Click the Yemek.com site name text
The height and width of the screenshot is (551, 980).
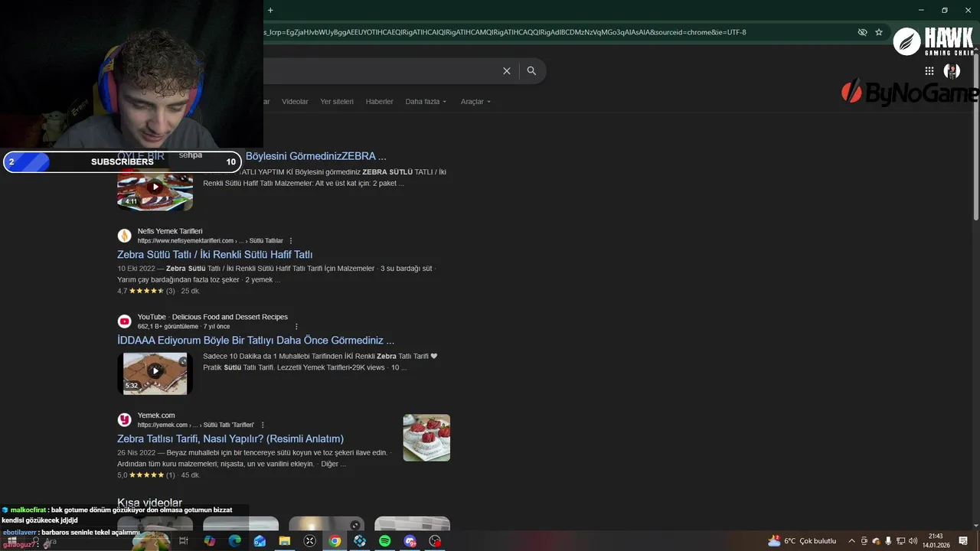pos(156,416)
